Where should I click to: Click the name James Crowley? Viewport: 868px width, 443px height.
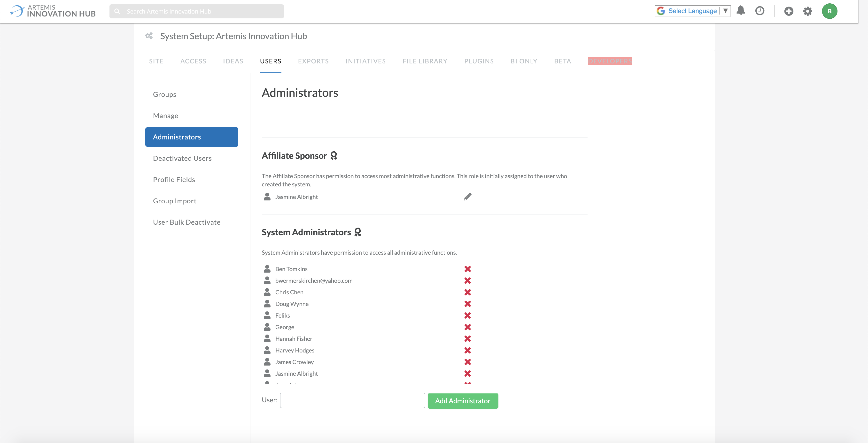[x=294, y=362]
